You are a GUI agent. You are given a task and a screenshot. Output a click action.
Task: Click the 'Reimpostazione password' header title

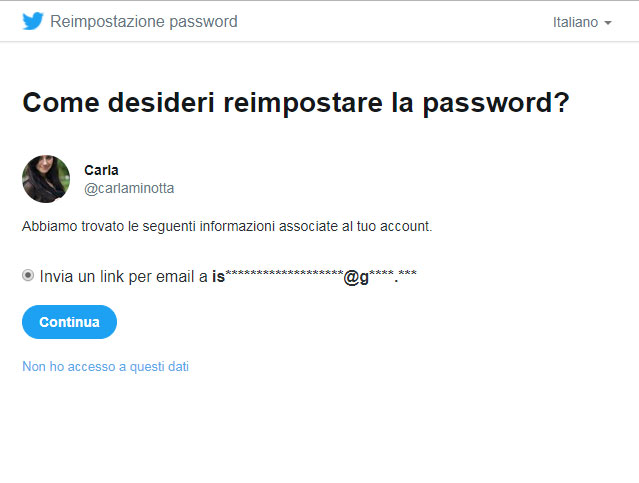pyautogui.click(x=143, y=22)
